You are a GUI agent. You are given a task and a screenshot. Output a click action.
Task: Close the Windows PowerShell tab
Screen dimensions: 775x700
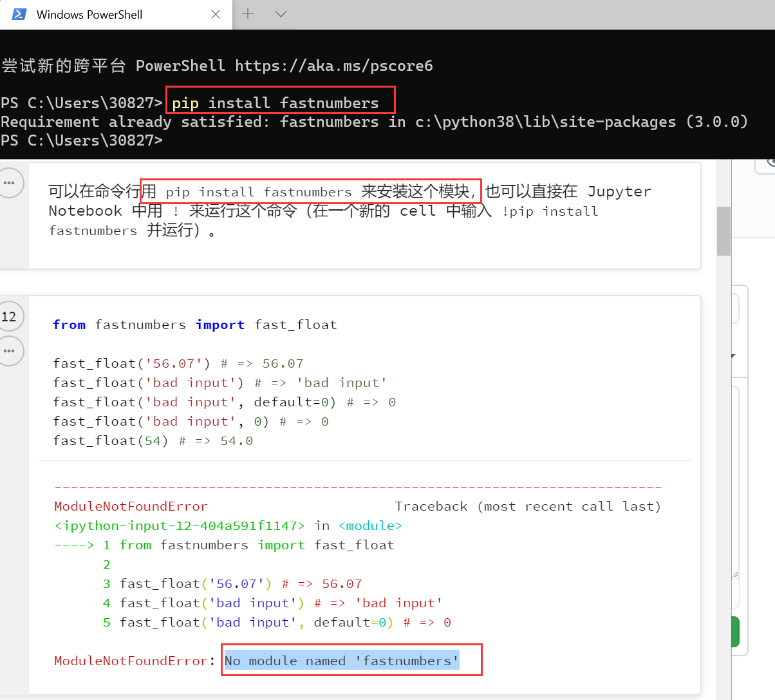pos(216,14)
